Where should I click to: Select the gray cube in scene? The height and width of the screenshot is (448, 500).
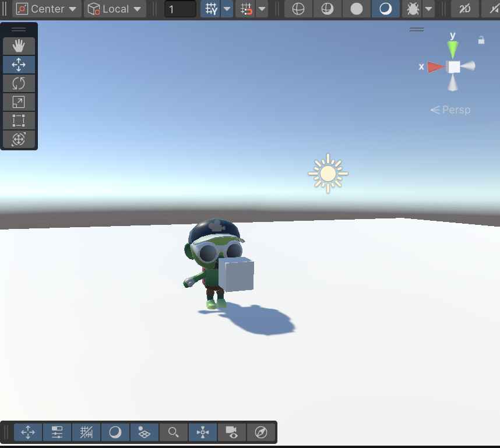[236, 274]
